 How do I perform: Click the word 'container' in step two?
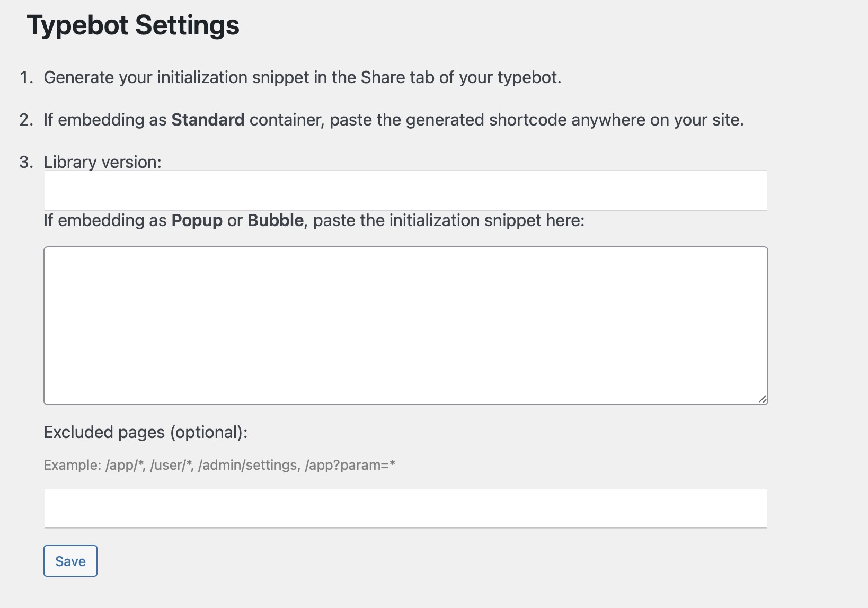click(x=286, y=120)
